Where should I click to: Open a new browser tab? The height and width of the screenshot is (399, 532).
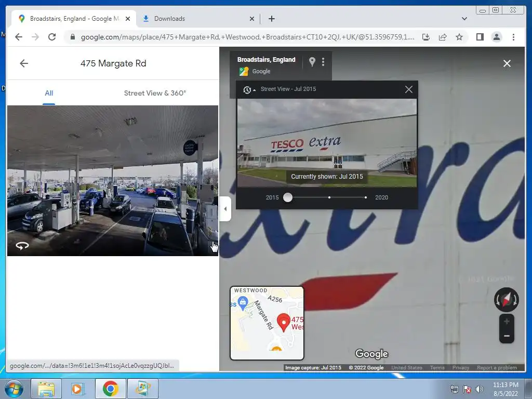pos(271,19)
